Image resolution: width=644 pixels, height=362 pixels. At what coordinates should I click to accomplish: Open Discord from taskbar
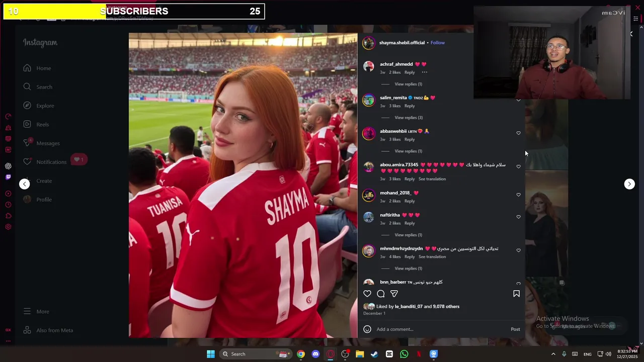(315, 354)
